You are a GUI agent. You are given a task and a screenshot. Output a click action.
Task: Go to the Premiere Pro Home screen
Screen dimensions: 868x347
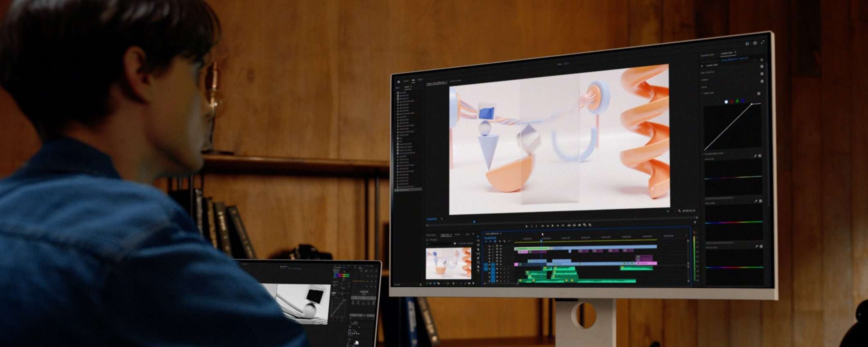tap(398, 82)
